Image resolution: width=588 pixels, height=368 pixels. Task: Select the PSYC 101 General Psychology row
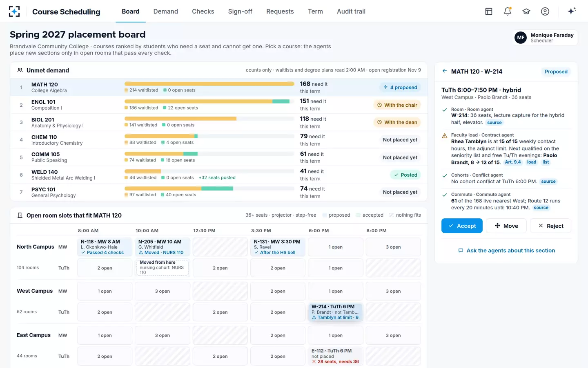[x=219, y=192]
